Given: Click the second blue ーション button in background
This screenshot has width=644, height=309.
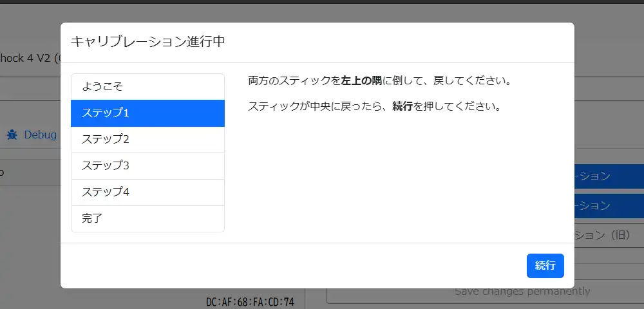Looking at the screenshot, I should point(609,205).
